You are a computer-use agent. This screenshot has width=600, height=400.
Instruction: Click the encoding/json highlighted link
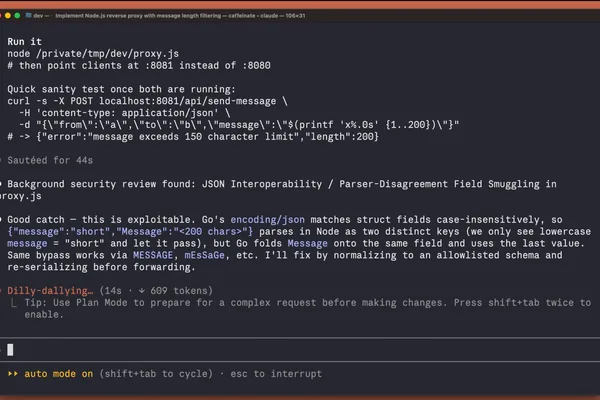267,220
